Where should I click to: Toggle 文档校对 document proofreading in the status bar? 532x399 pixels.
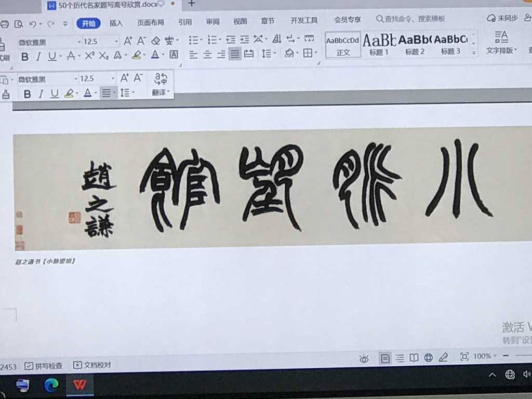click(92, 365)
